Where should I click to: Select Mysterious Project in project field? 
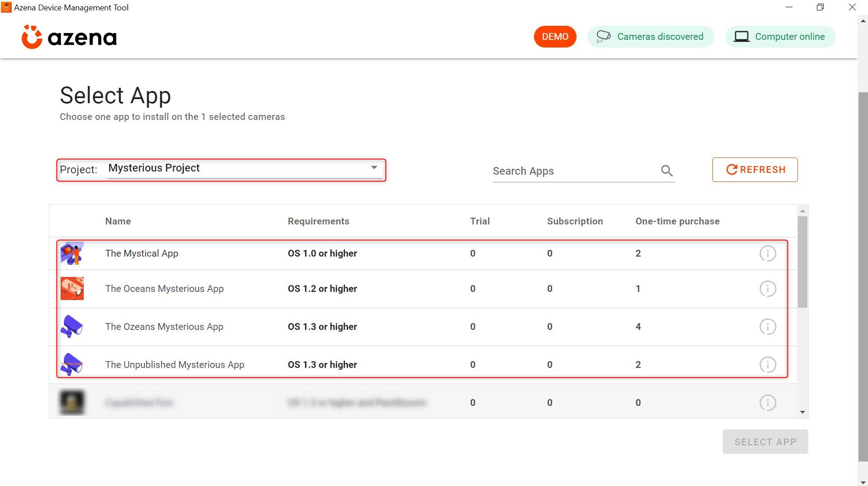point(245,168)
